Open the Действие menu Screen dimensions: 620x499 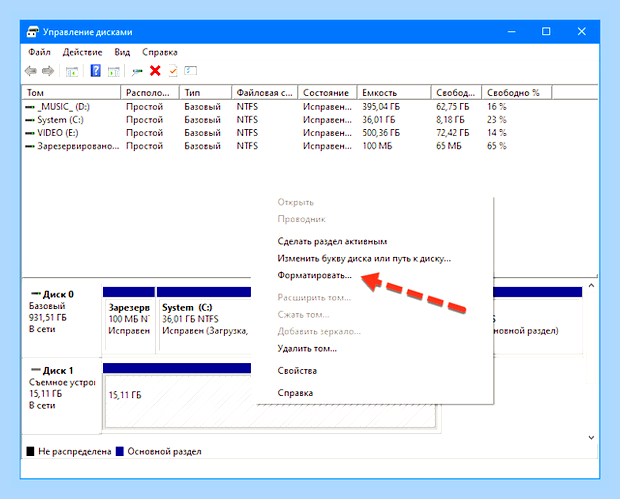tap(82, 52)
